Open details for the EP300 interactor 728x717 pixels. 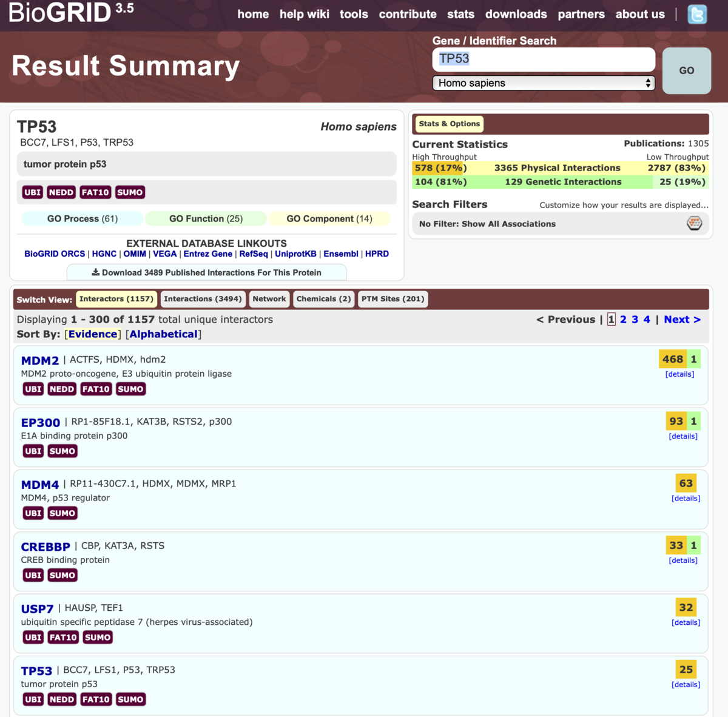[x=683, y=436]
